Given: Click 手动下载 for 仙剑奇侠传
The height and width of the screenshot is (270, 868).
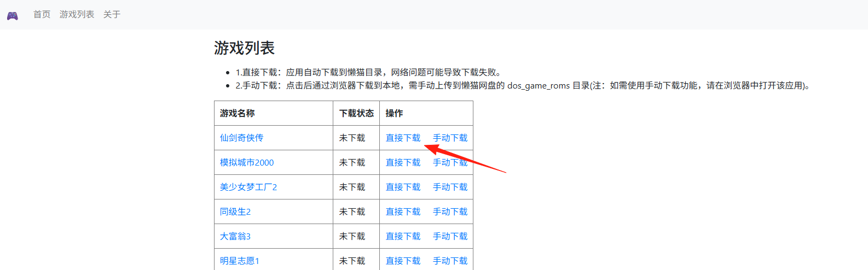Looking at the screenshot, I should (x=450, y=138).
